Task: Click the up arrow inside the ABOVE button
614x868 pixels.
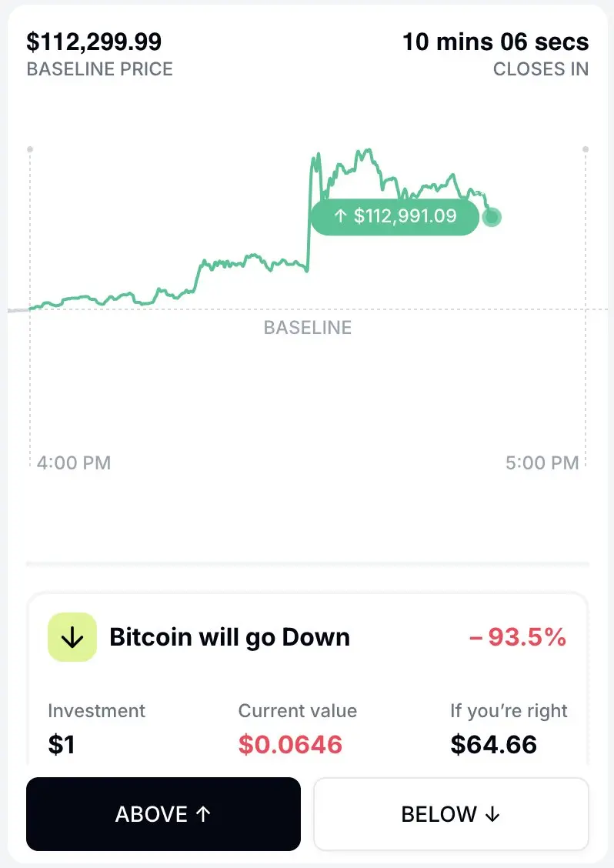Action: coord(203,814)
